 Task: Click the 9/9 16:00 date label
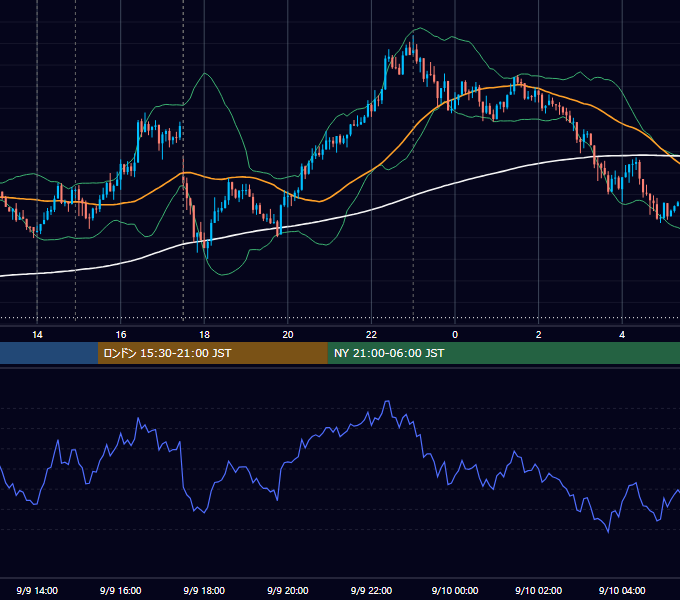(x=121, y=590)
